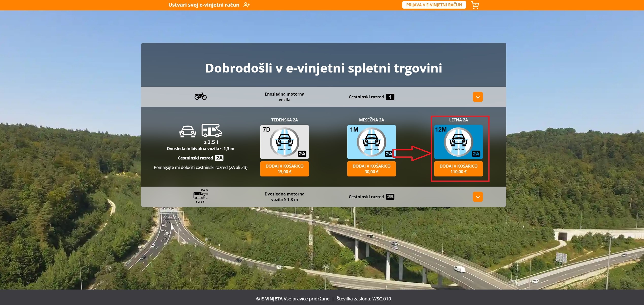Click the add-user account icon
This screenshot has width=644, height=305.
[x=246, y=5]
